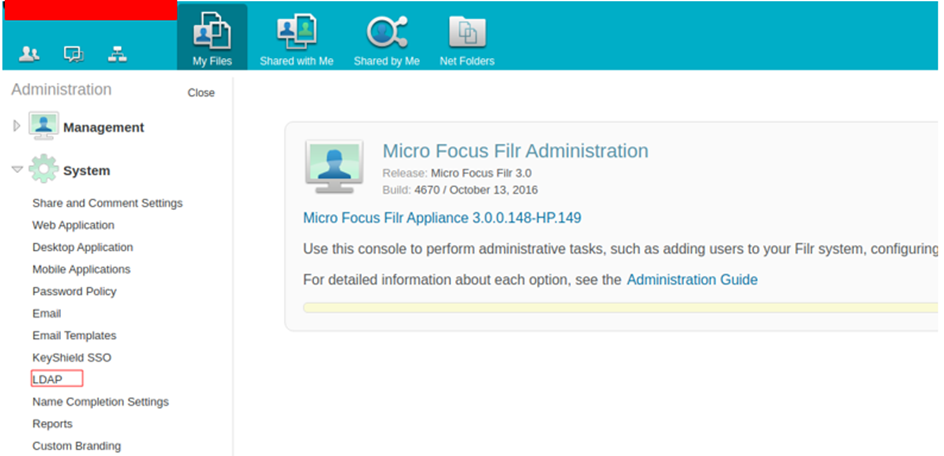Open the Net Folders icon
The height and width of the screenshot is (456, 944).
pos(467,32)
